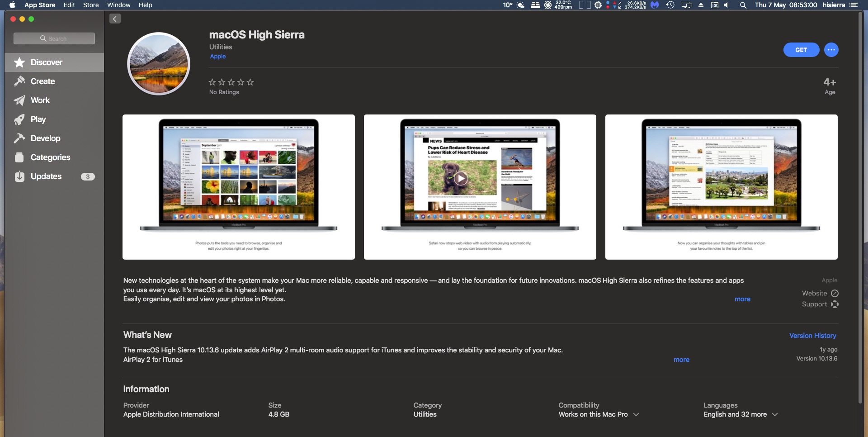Click the Updates badge showing 3
The image size is (868, 437).
pyautogui.click(x=88, y=176)
